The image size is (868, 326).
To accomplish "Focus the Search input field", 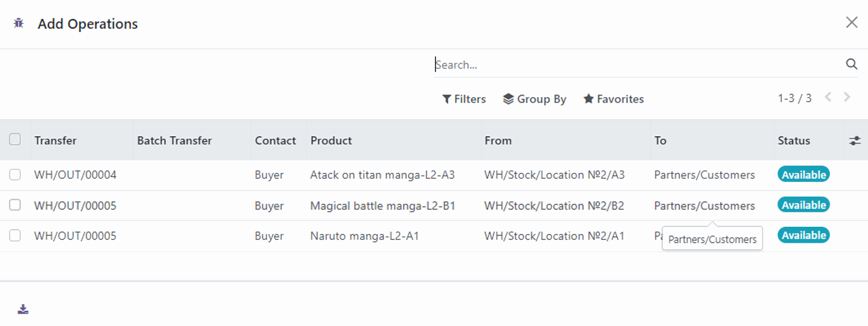I will [x=633, y=65].
